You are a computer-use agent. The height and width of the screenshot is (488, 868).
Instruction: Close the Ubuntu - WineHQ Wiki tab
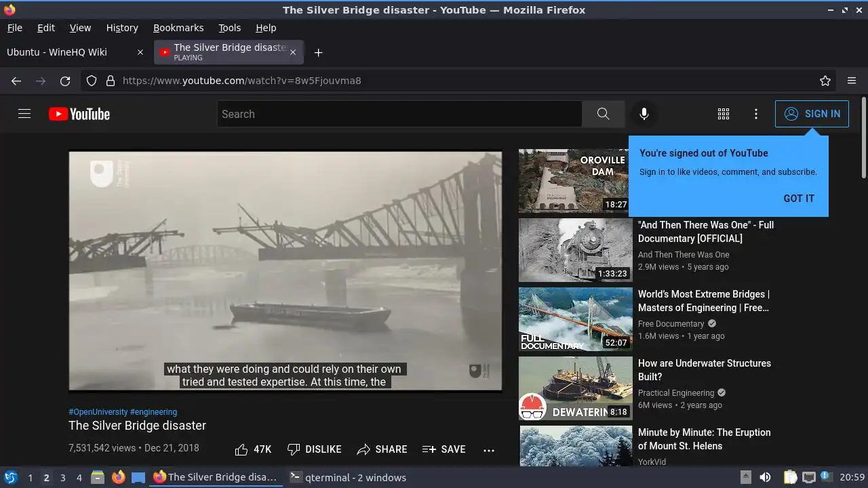(x=140, y=52)
